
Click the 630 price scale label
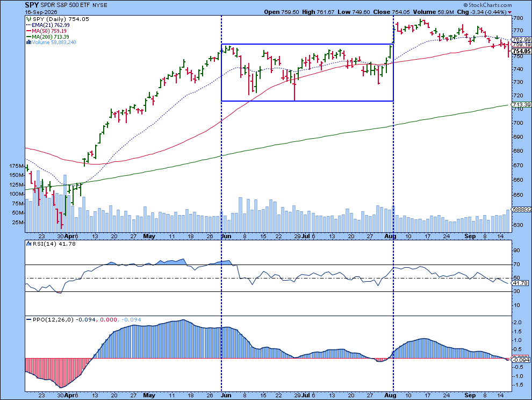tap(519, 225)
